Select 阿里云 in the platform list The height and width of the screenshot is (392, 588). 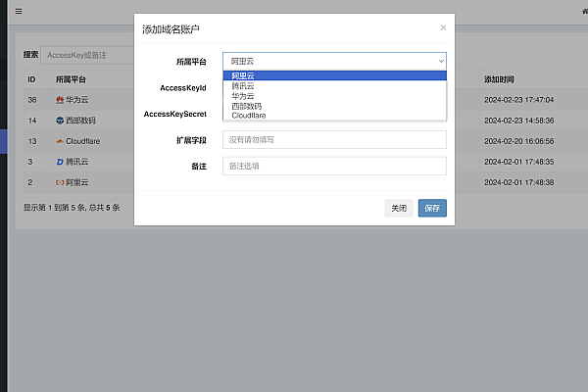tap(335, 75)
